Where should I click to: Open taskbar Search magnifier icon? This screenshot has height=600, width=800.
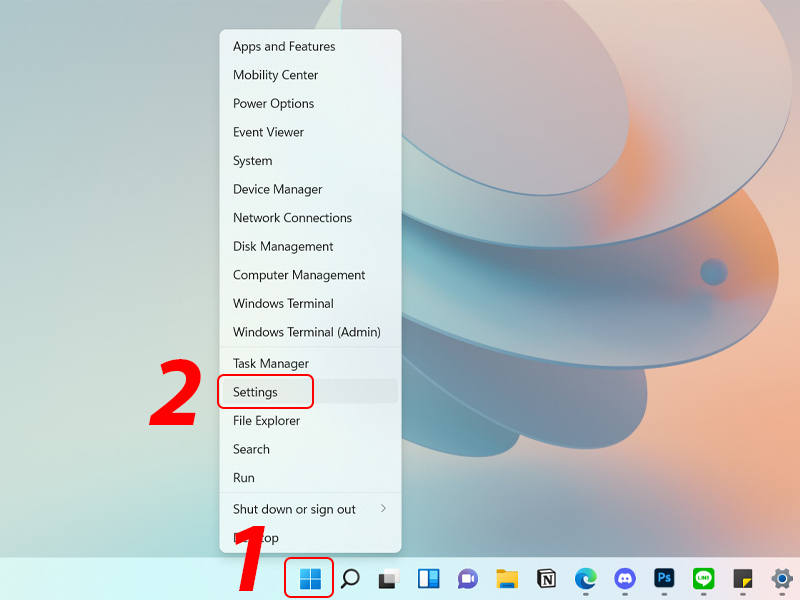click(350, 579)
